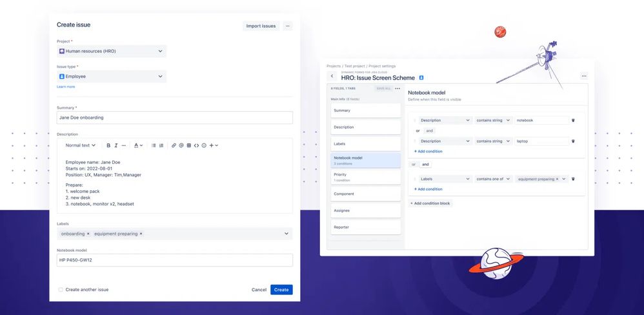644x315 pixels.
Task: Check the Create another issue checkbox
Action: point(61,290)
